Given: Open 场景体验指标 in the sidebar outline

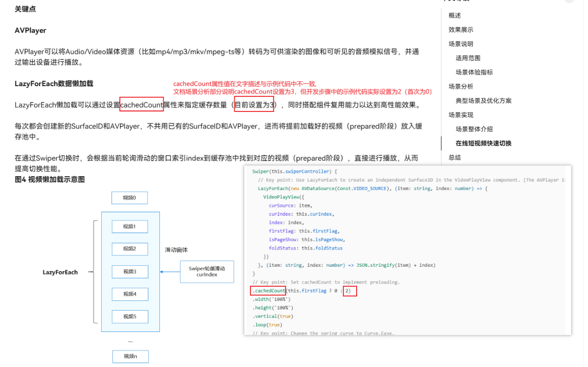Looking at the screenshot, I should click(474, 72).
